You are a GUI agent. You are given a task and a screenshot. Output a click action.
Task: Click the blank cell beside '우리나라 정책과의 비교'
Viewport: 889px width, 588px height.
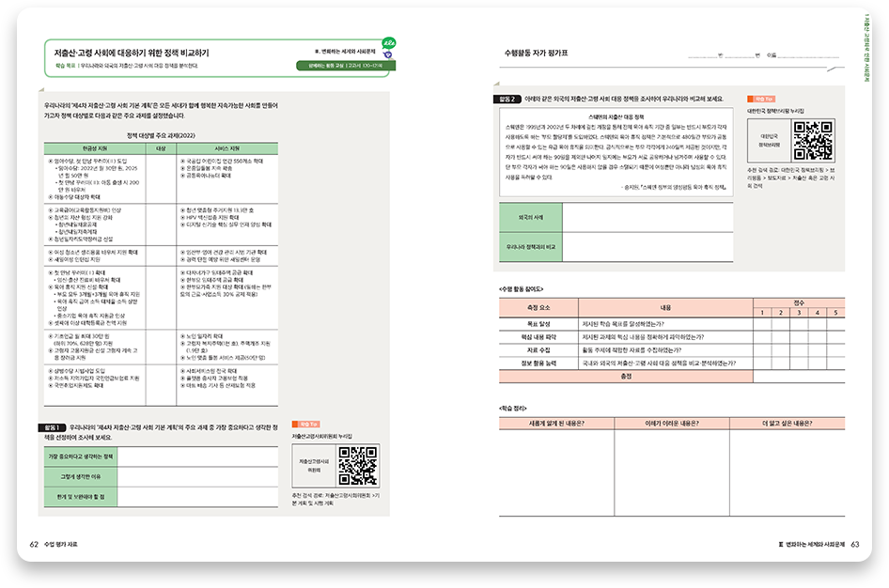647,247
